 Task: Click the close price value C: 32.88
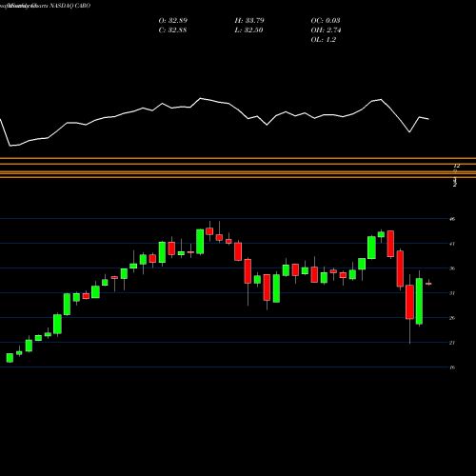click(172, 30)
